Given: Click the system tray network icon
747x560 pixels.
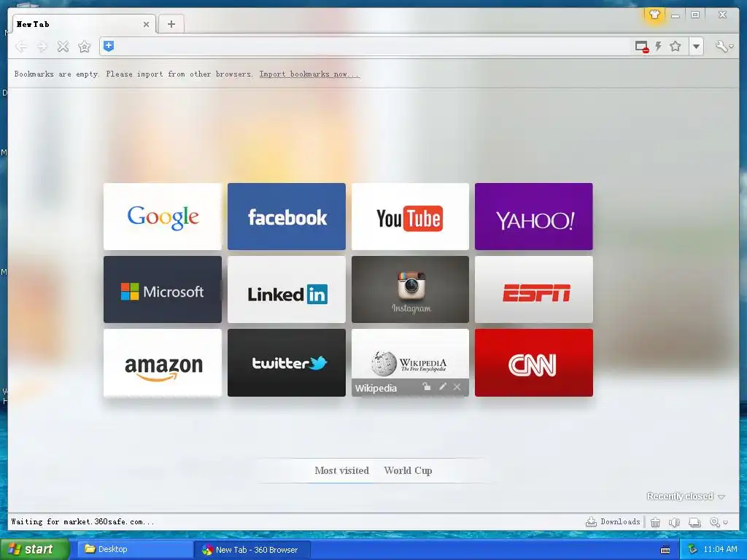Looking at the screenshot, I should (x=693, y=549).
